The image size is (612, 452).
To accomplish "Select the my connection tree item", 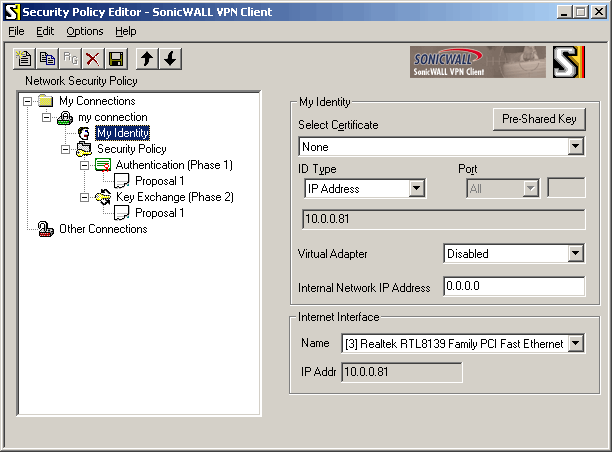I will click(x=113, y=117).
